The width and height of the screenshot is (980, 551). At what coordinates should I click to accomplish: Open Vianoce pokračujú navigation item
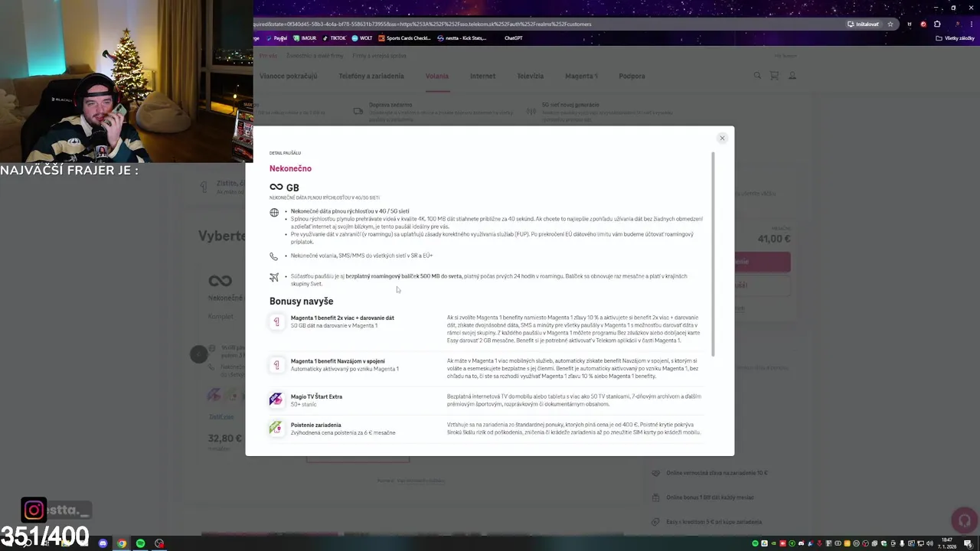(288, 77)
